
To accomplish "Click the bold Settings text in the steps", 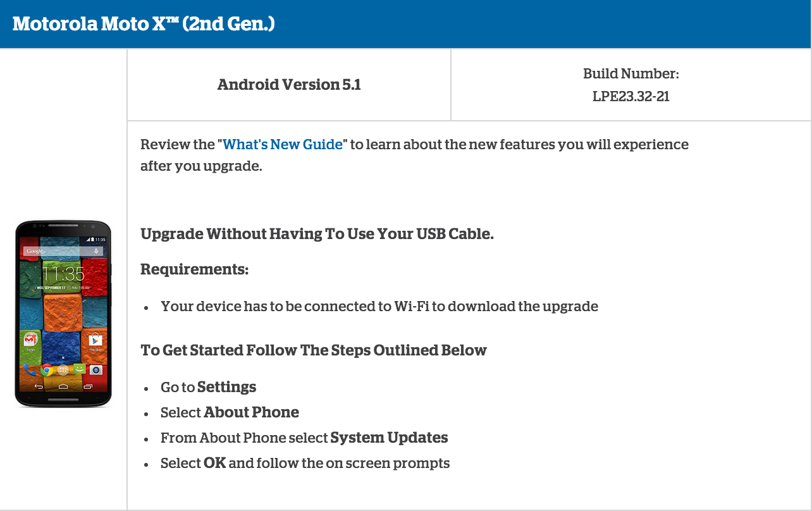I will click(226, 387).
